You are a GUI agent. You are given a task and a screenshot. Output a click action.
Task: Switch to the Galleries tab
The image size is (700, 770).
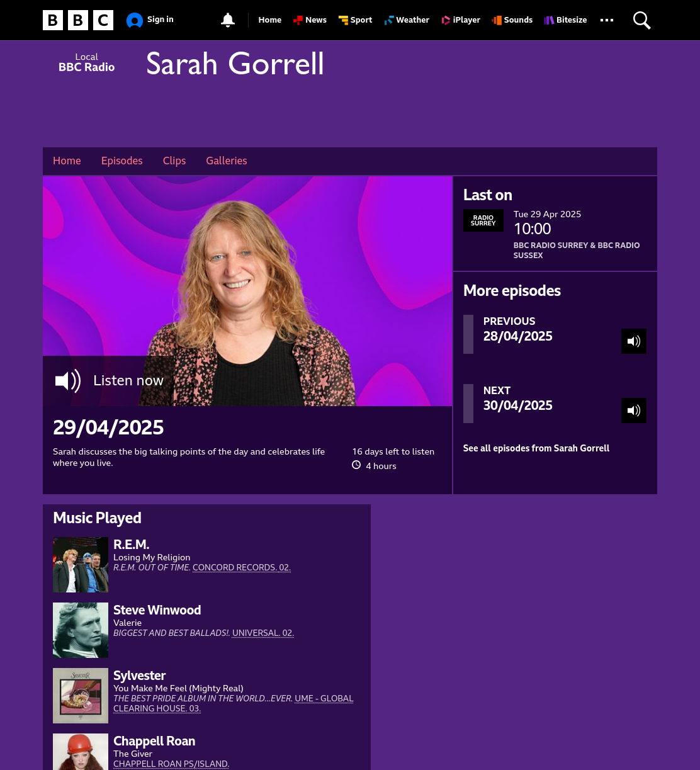coord(227,161)
